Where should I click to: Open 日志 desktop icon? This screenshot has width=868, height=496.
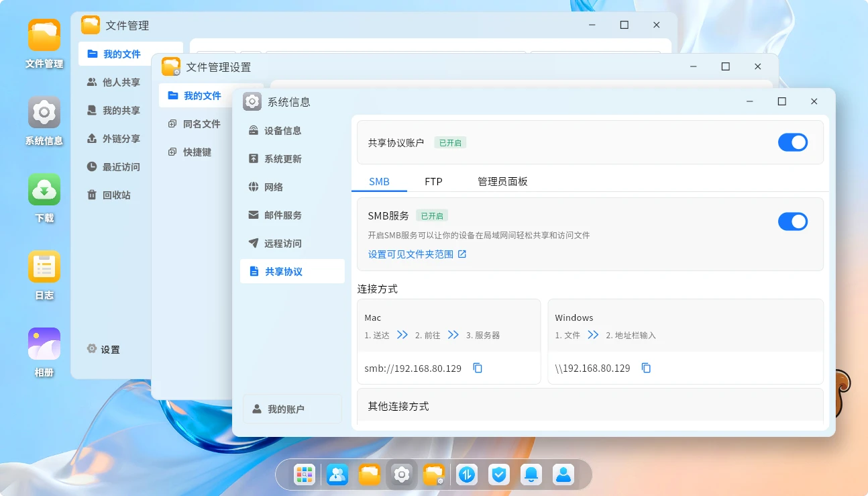point(44,266)
